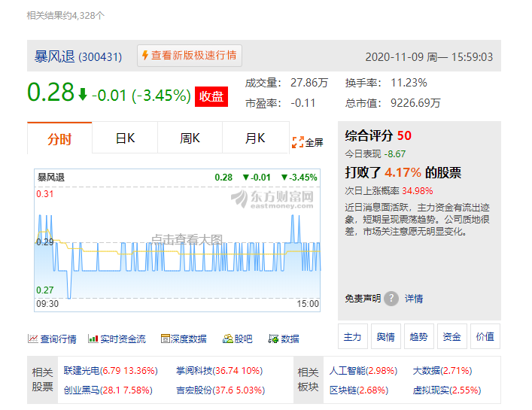Screen dimensions: 532x410
Task: Click 今日表现 -8.67 text
Action: [375, 154]
